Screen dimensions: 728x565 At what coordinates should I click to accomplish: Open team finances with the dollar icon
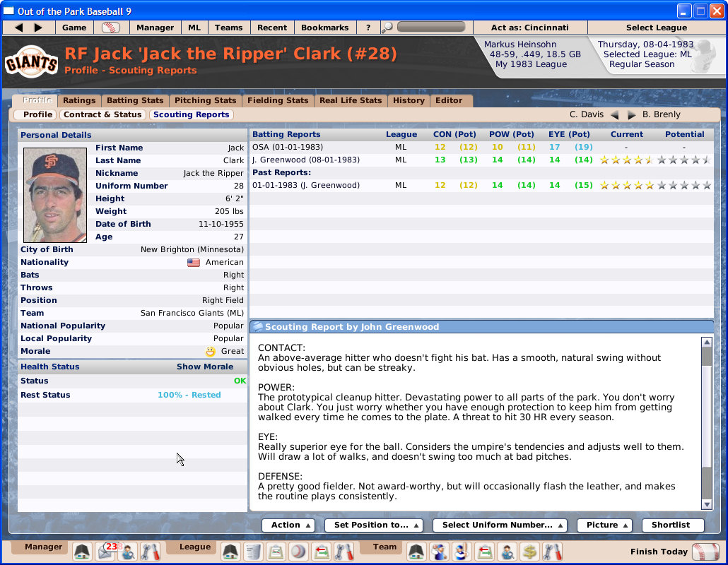pos(529,552)
